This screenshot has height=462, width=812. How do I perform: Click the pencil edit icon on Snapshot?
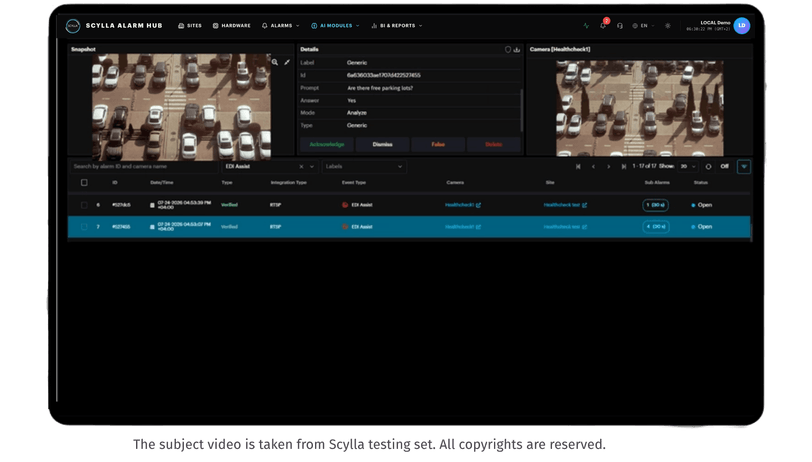tap(287, 62)
